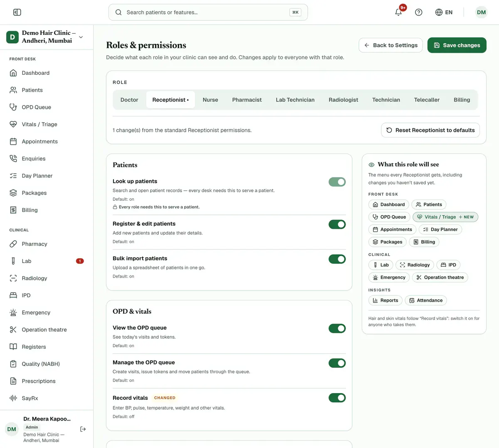
Task: Open the help question mark icon
Action: click(x=419, y=12)
